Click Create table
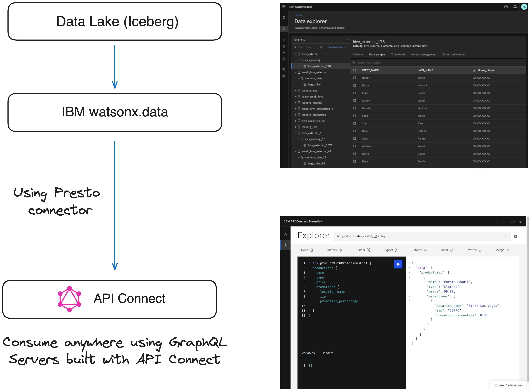Screen dimensions: 532x392 [337, 47]
